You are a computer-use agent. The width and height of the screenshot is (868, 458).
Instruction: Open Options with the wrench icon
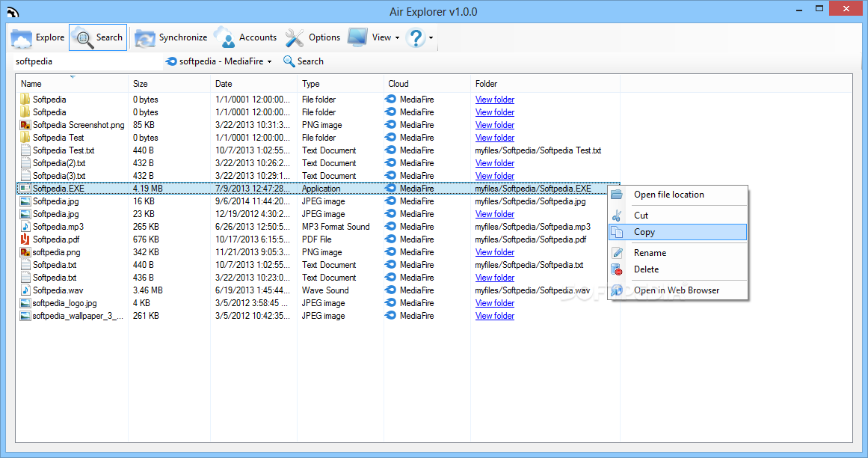(313, 37)
